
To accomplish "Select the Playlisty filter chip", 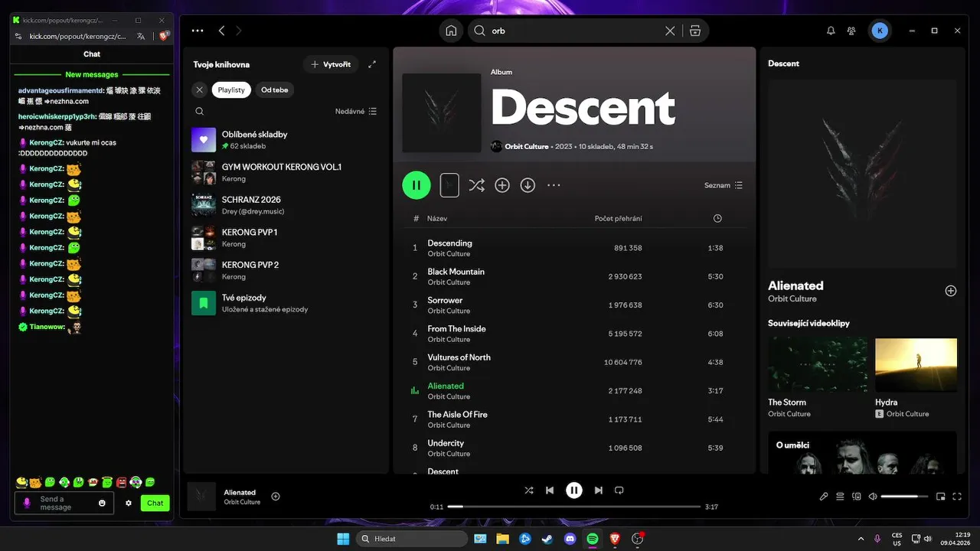I will (231, 90).
